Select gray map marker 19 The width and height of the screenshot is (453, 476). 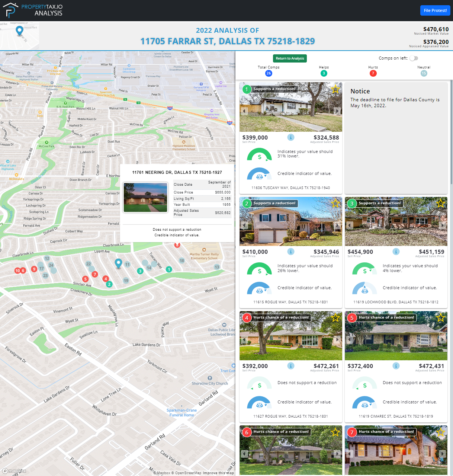click(126, 281)
